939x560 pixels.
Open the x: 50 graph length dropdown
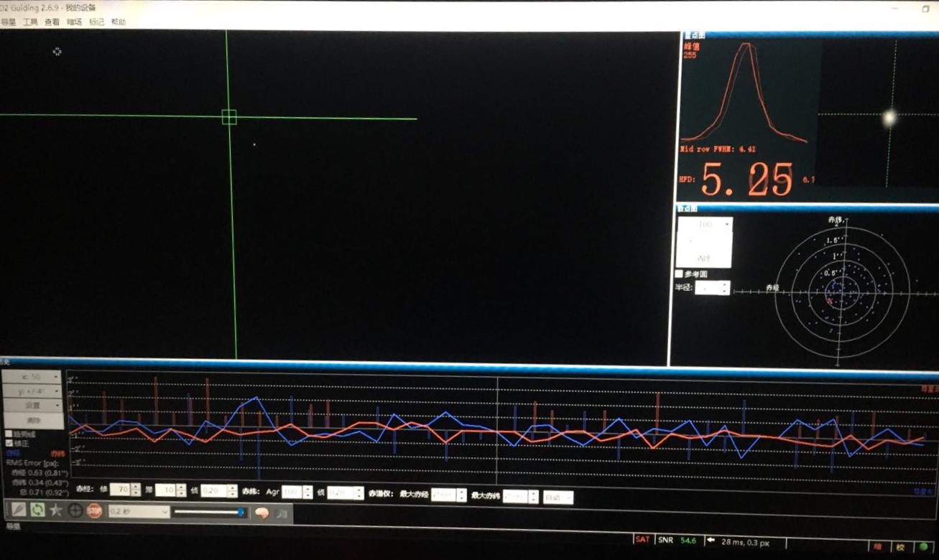click(32, 377)
